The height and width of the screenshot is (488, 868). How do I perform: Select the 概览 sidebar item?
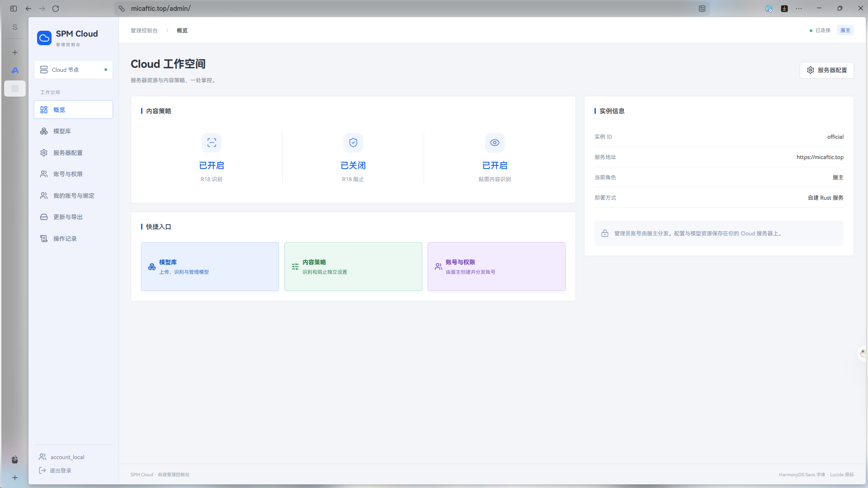[x=73, y=110]
